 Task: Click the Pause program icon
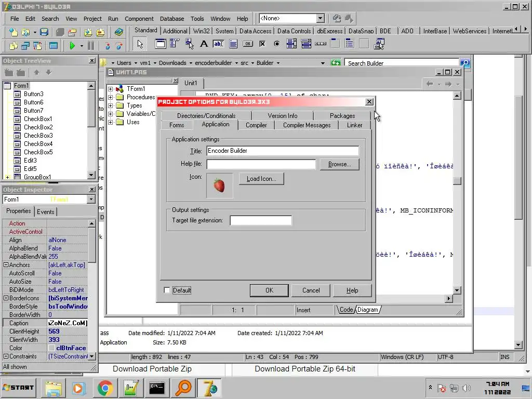tap(91, 45)
